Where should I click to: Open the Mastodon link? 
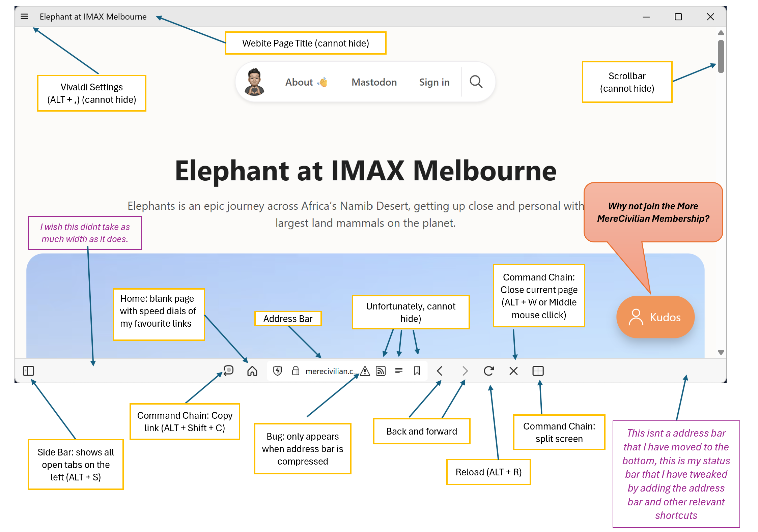[x=374, y=82]
